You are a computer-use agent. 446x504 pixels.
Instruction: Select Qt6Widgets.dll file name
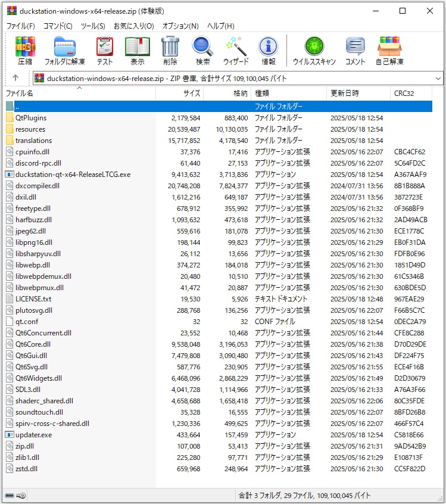[39, 378]
